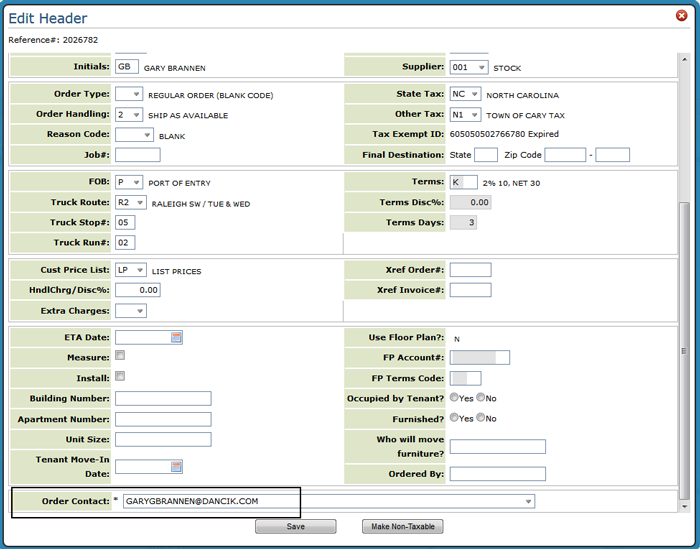
Task: Expand the Order Handling dropdown
Action: pos(129,115)
